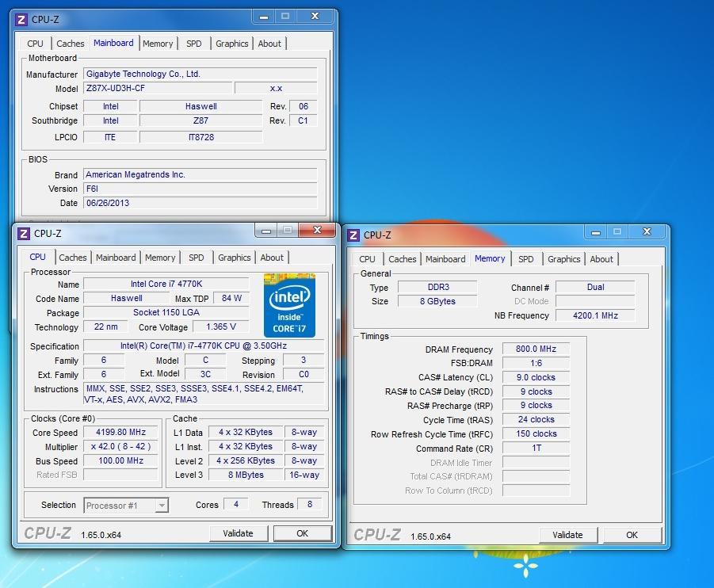Click the 4200.1 MHz NB Frequency value

595,315
